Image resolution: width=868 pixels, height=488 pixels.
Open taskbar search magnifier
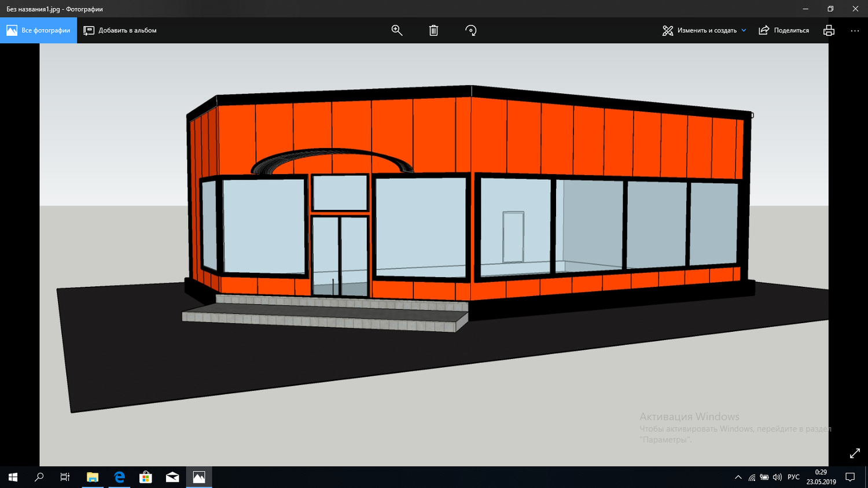[39, 477]
